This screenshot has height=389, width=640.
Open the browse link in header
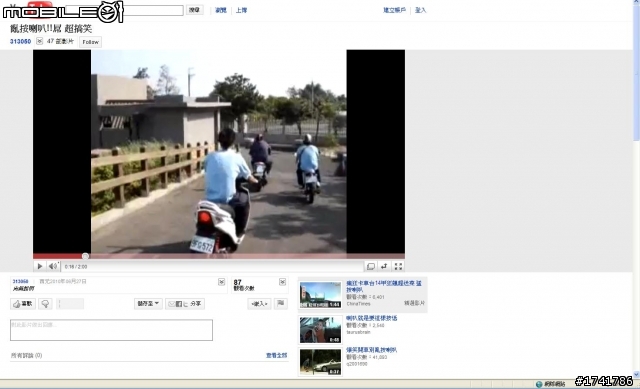[221, 10]
